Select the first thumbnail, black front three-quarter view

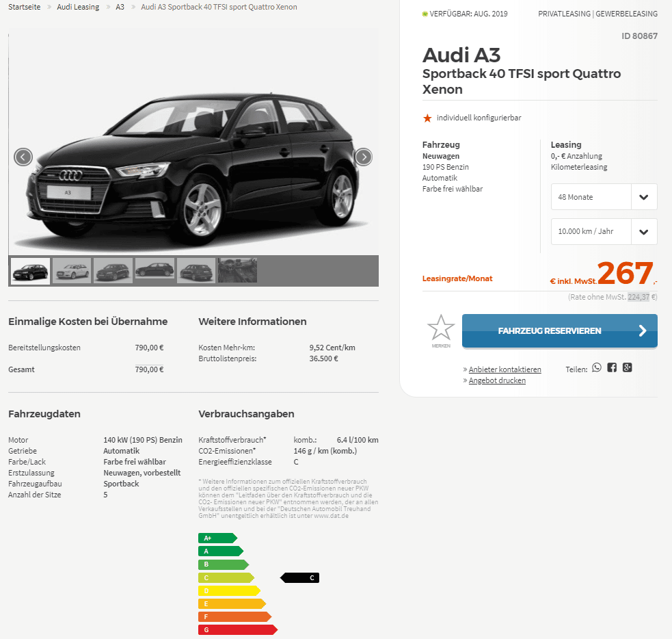point(31,271)
